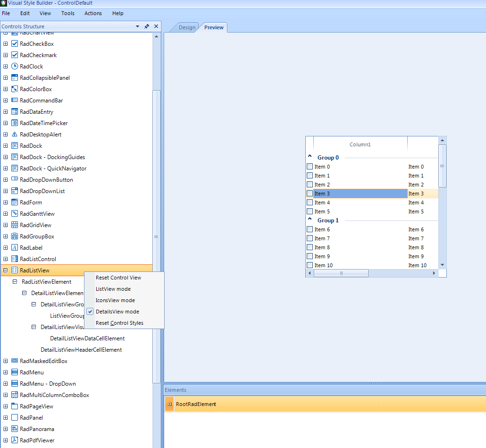Image resolution: width=486 pixels, height=448 pixels.
Task: Click the RadCommandBar icon
Action: pos(15,100)
